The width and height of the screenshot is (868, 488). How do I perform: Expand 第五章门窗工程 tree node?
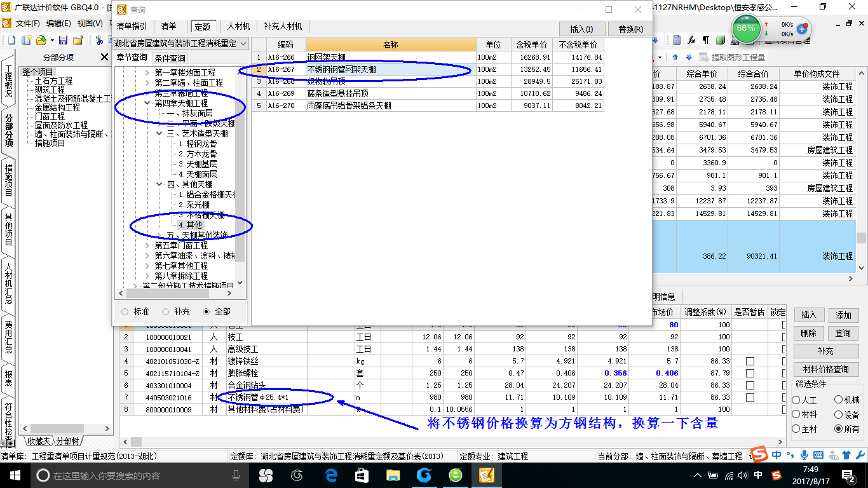tap(147, 246)
